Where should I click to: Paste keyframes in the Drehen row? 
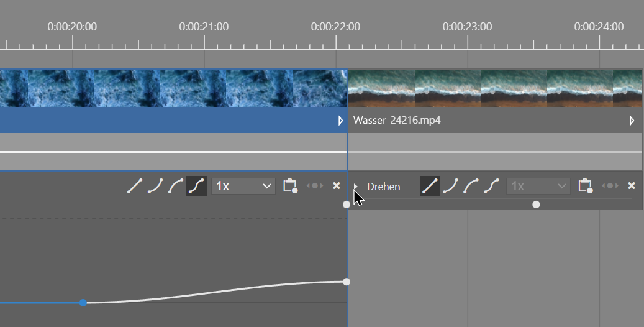[x=586, y=186]
